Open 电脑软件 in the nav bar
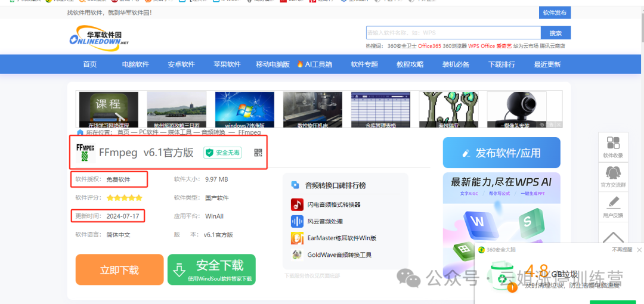This screenshot has width=644, height=304. point(135,64)
